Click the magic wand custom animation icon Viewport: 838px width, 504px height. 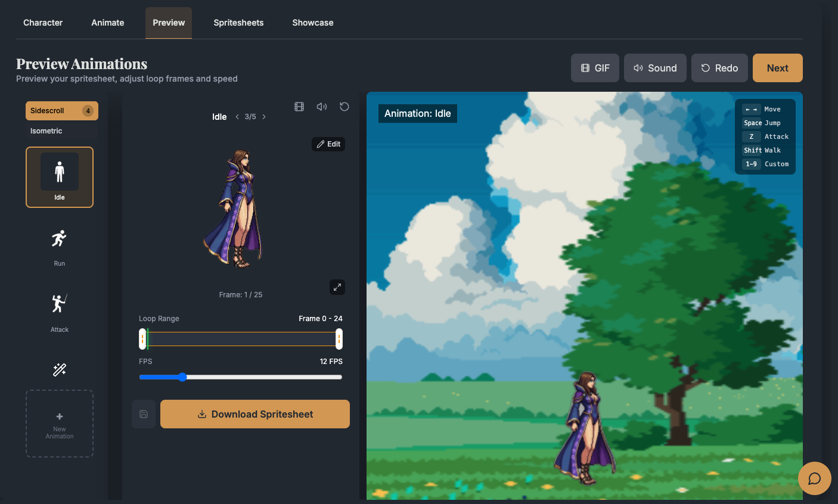[x=59, y=370]
